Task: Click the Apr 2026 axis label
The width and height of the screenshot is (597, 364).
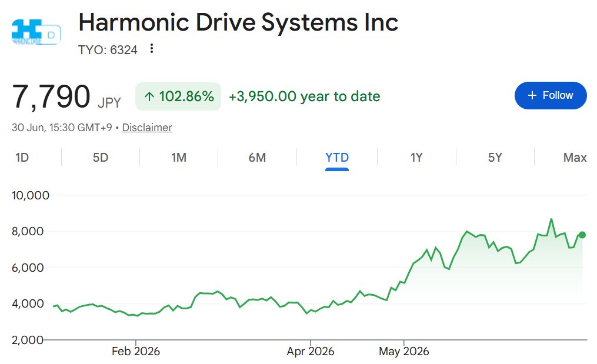Action: (x=311, y=351)
